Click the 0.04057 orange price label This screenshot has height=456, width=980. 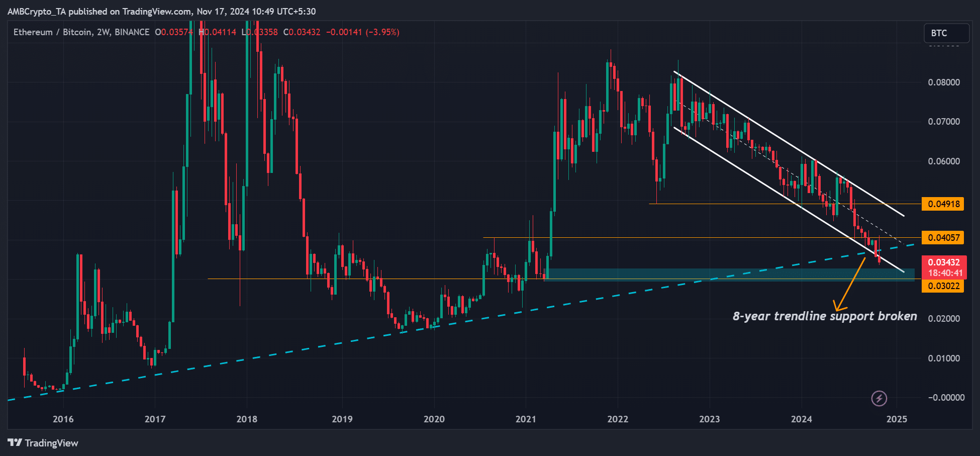pos(943,238)
